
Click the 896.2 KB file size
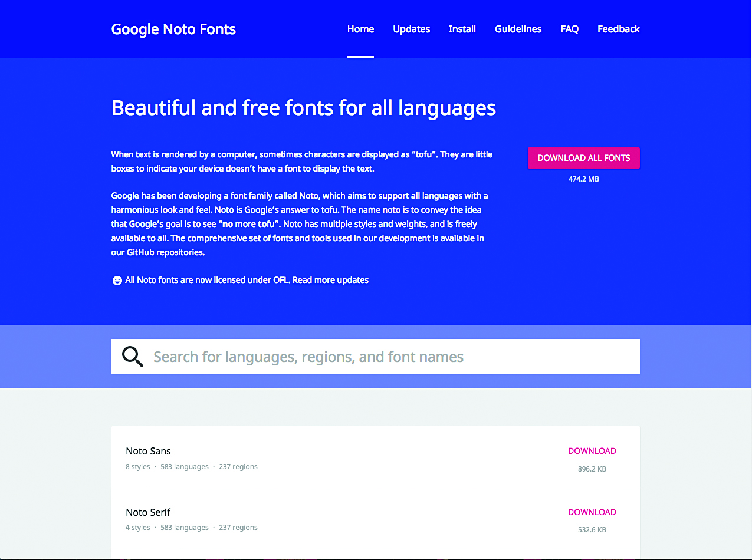click(x=592, y=469)
